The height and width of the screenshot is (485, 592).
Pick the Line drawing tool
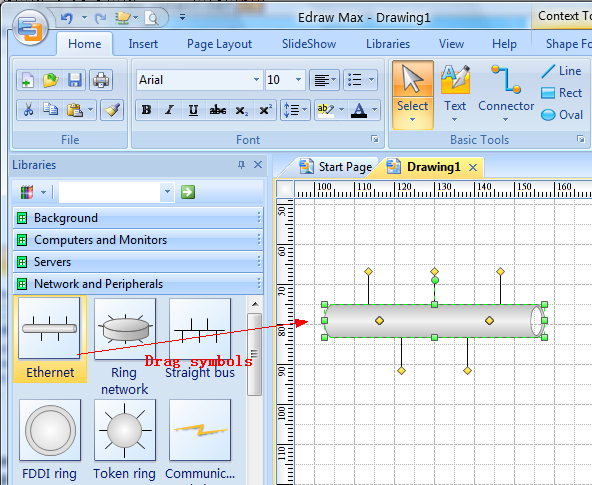click(561, 71)
